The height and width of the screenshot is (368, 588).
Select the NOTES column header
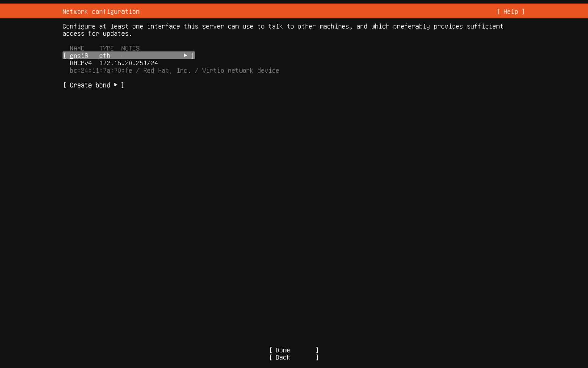pos(130,48)
